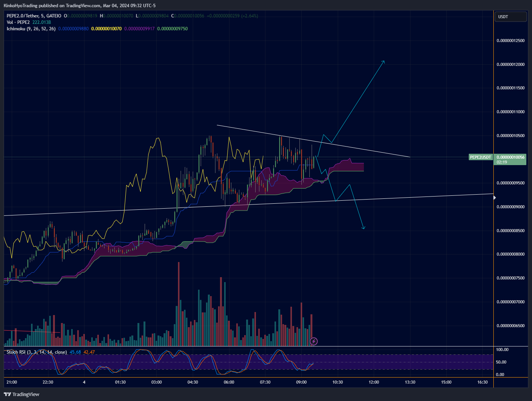Click price axis label 0.00000011500

[510, 88]
